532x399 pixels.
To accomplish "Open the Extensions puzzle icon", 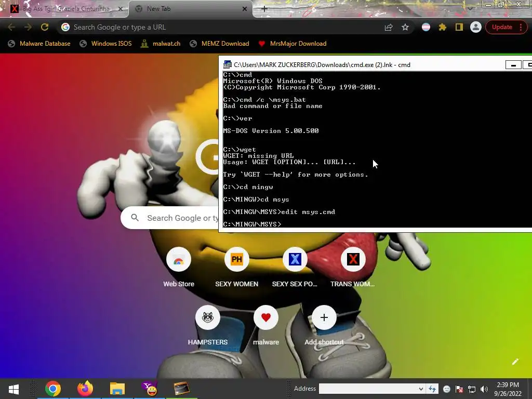I will (x=443, y=27).
